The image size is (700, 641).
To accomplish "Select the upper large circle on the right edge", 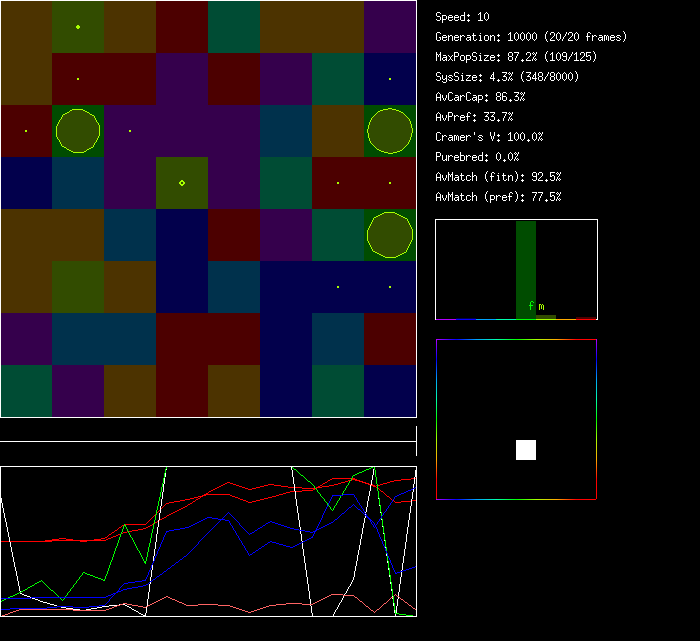I will [x=389, y=131].
